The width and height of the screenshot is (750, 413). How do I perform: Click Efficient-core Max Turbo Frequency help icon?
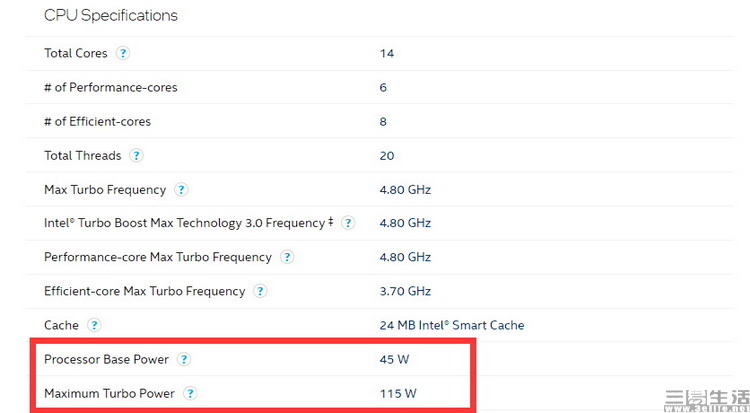260,291
